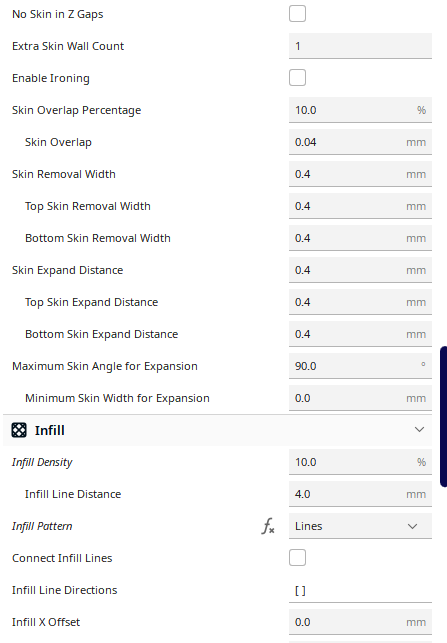The height and width of the screenshot is (643, 447).
Task: Edit the Infill Density percentage field
Action: coord(360,462)
